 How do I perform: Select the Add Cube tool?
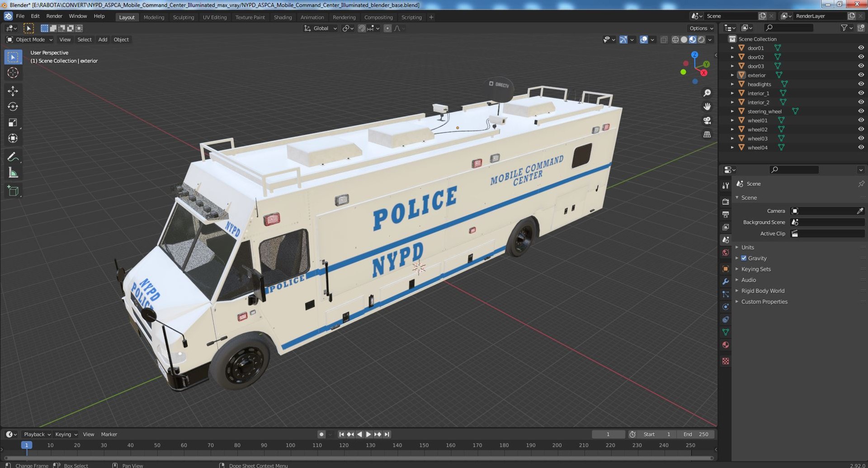[x=13, y=191]
